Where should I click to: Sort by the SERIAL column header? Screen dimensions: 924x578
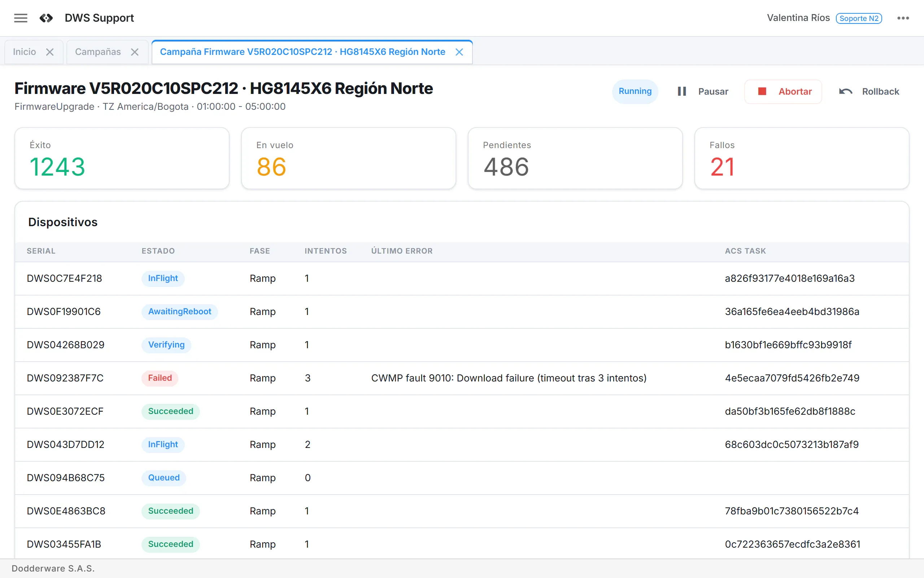click(41, 251)
